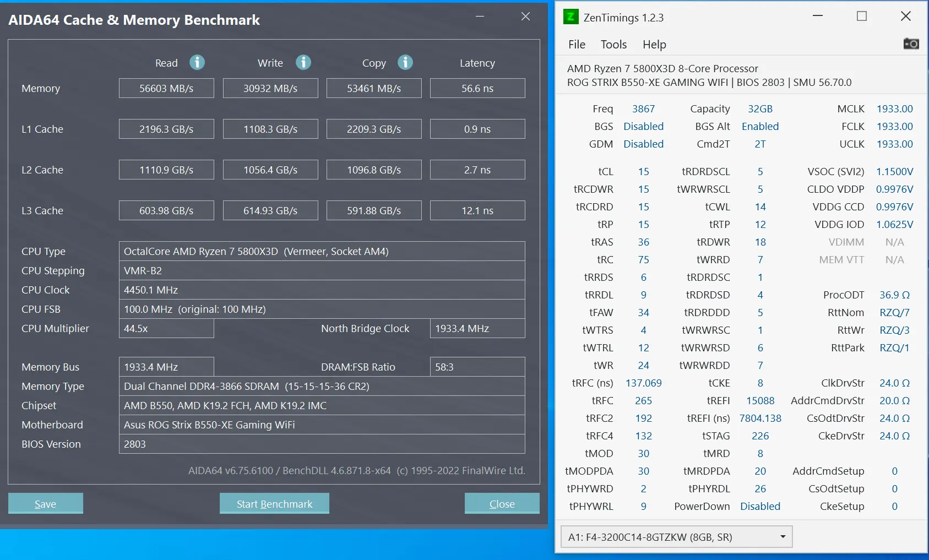
Task: Click the GDM value Disabled
Action: click(643, 144)
